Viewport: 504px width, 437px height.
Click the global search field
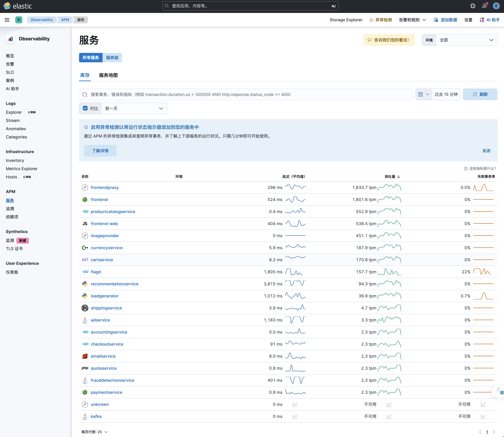tap(250, 6)
